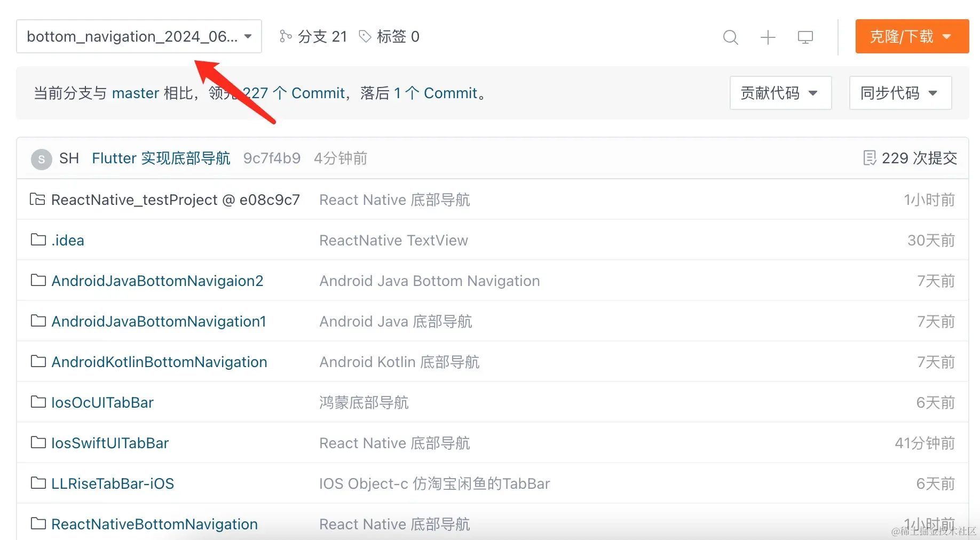This screenshot has height=540, width=980.
Task: Click the .idea folder icon
Action: pos(38,240)
